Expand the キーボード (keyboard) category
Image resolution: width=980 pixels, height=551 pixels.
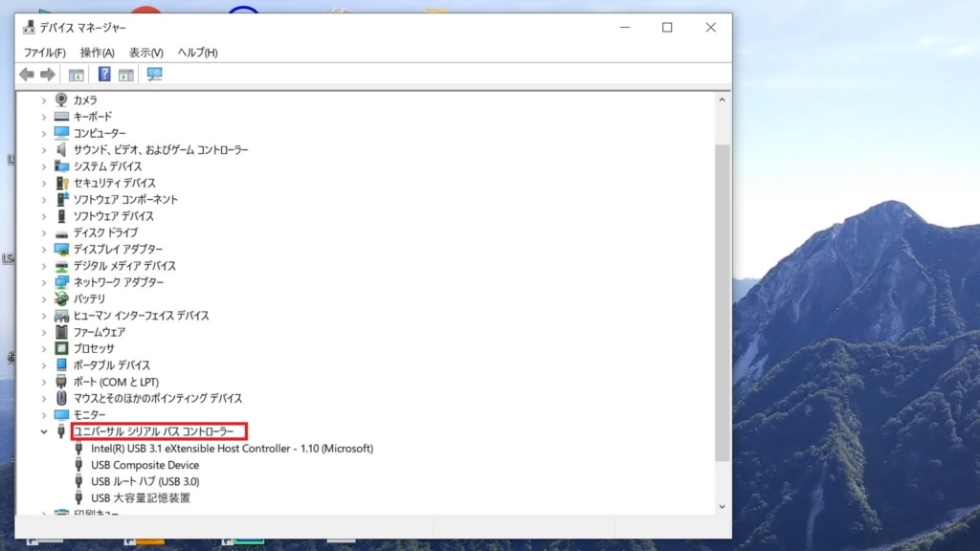click(x=44, y=117)
